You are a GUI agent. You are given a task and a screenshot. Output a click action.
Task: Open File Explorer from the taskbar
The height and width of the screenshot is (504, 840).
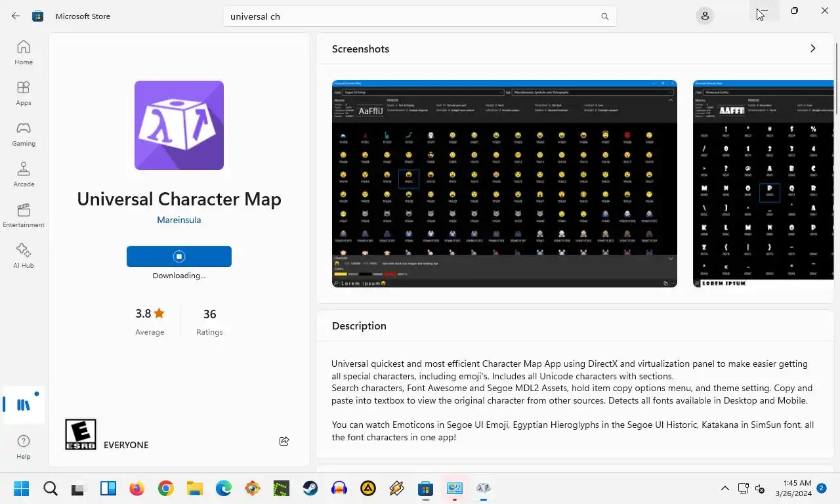194,488
